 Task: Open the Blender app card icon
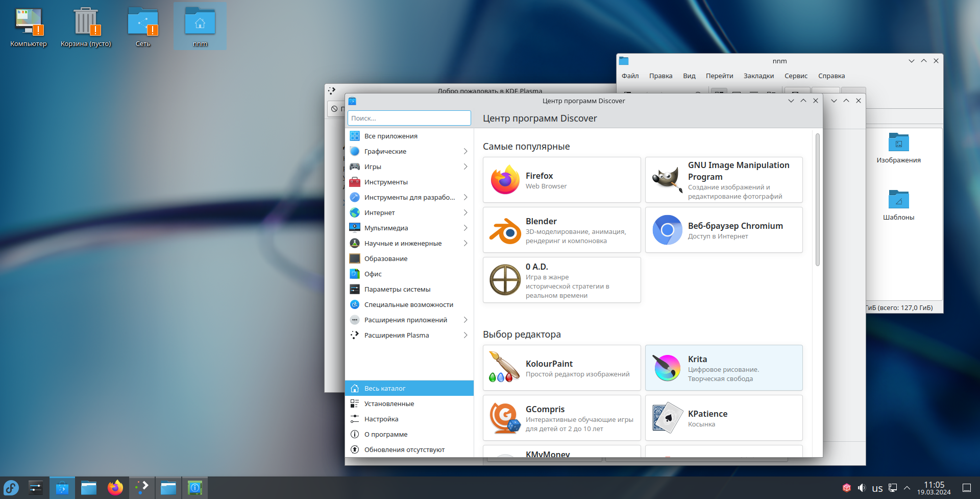[505, 230]
